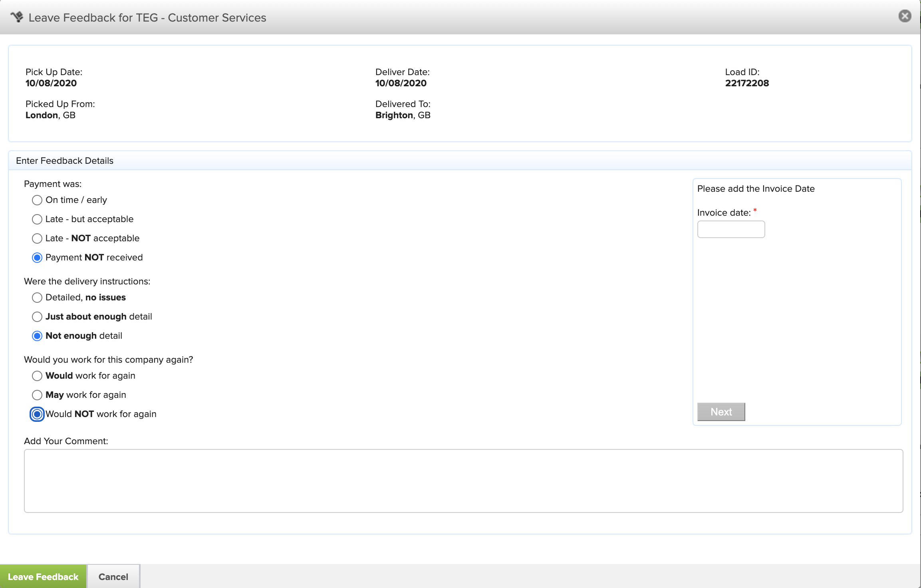Select 'Payment NOT received' radio button

[37, 258]
